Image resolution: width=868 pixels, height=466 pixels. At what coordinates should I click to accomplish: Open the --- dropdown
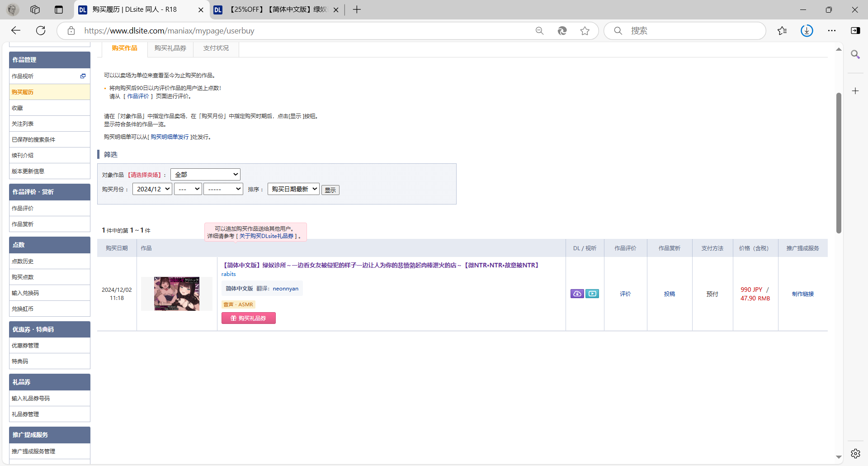click(188, 189)
